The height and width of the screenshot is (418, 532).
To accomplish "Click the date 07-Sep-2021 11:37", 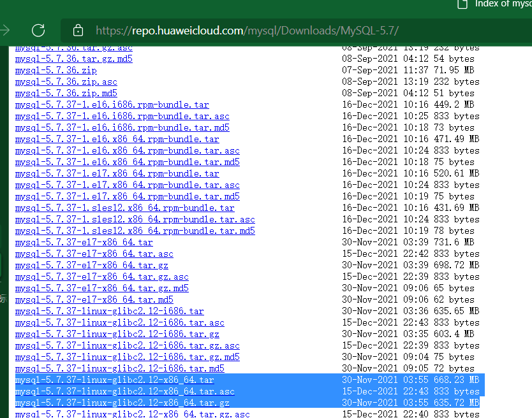I will (385, 70).
